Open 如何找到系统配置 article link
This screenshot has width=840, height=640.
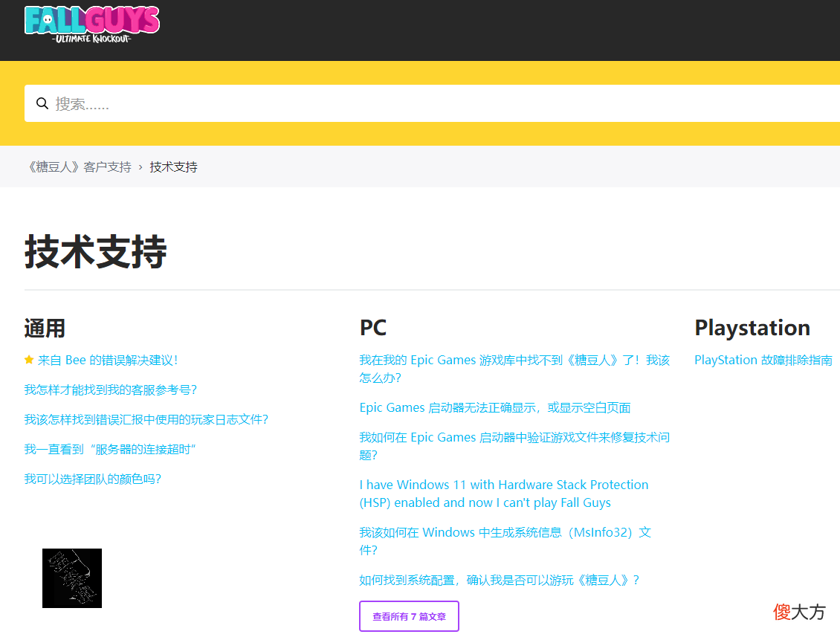pos(500,580)
